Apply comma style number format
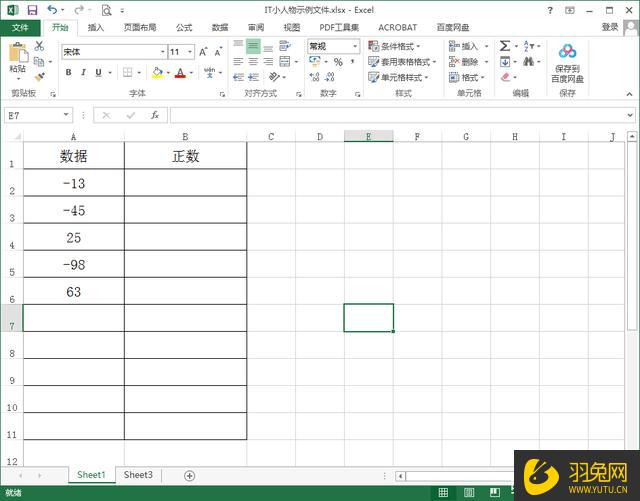The image size is (640, 501). click(x=352, y=62)
